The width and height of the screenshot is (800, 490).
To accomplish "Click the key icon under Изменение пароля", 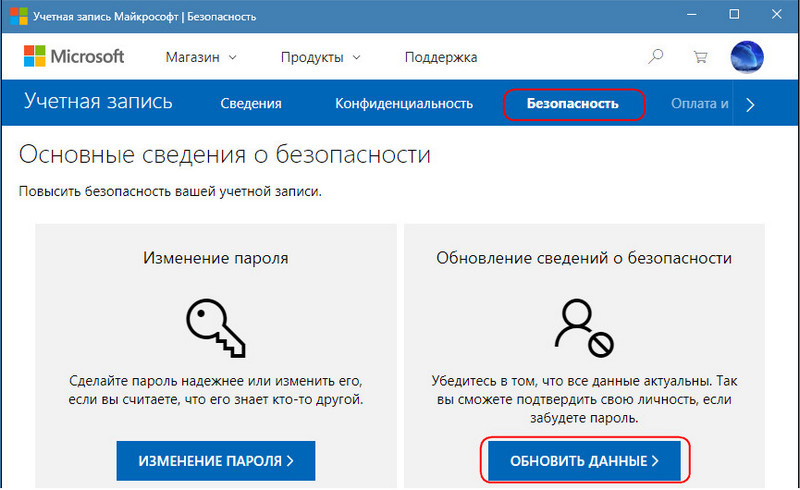I will tap(216, 328).
